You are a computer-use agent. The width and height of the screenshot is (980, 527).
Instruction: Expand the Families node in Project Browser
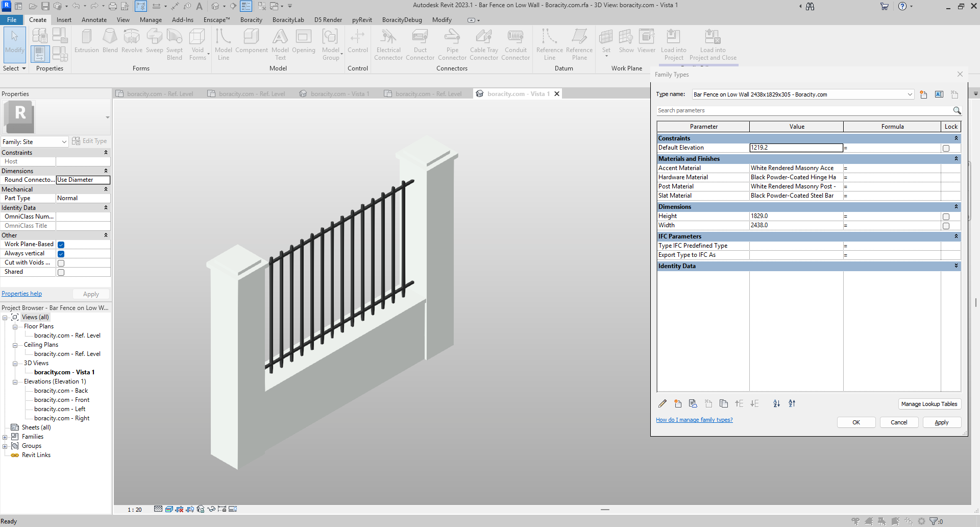(x=5, y=437)
